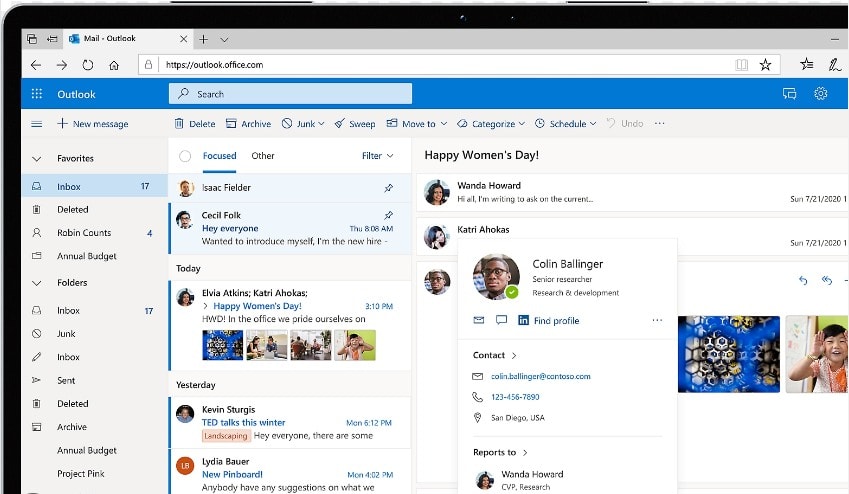Open new browser tab
Screen dimensions: 849x494
204,39
